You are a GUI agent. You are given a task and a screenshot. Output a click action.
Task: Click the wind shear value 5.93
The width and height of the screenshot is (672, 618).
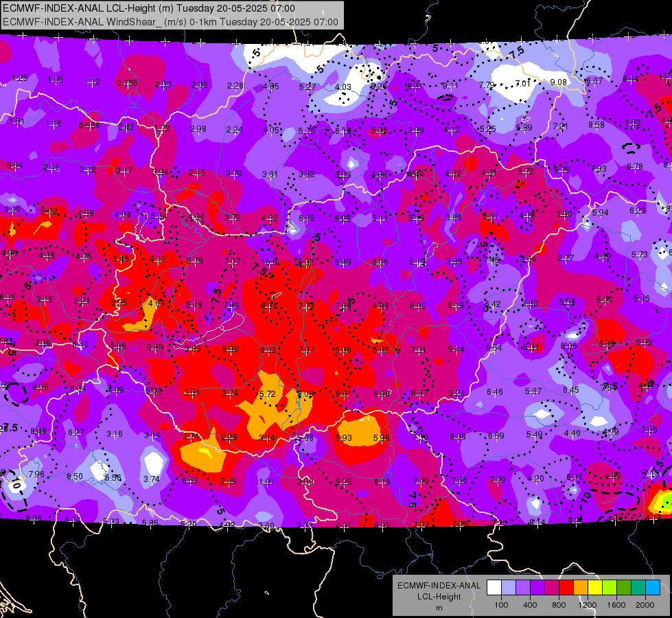pyautogui.click(x=344, y=438)
